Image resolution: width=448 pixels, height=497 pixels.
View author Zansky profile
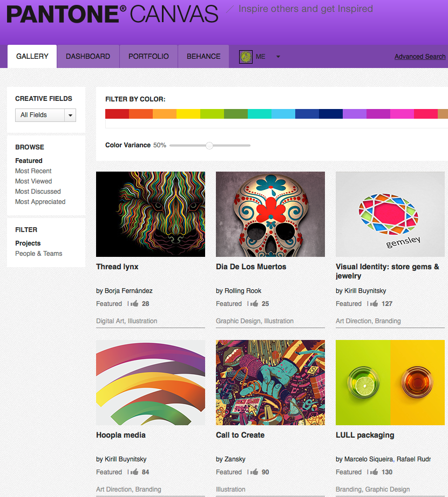(x=235, y=459)
